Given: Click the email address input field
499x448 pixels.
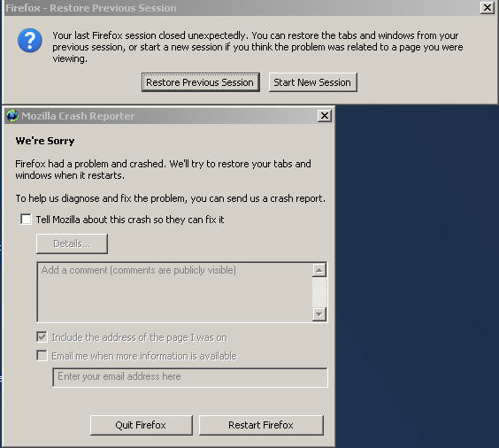Looking at the screenshot, I should [x=190, y=377].
